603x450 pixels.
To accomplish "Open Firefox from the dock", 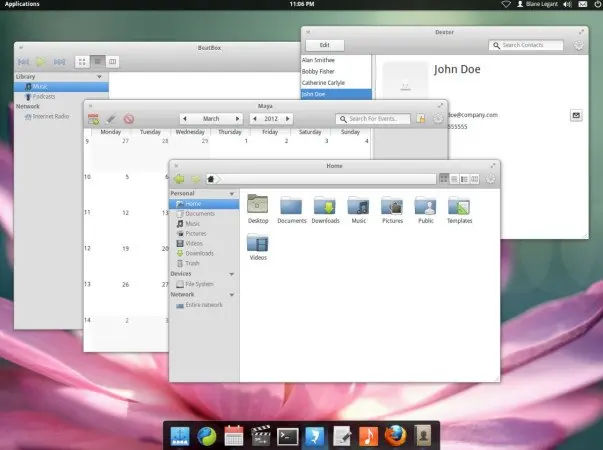I will (x=395, y=437).
